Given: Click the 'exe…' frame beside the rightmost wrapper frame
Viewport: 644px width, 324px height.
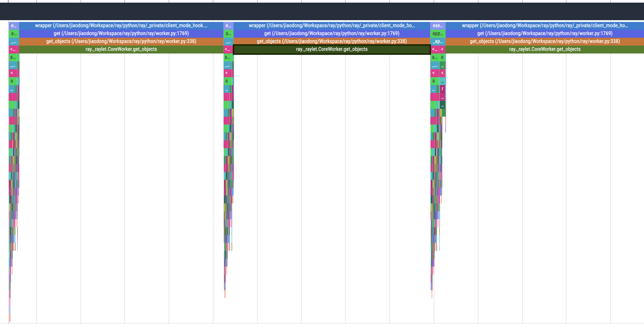Looking at the screenshot, I should click(438, 25).
